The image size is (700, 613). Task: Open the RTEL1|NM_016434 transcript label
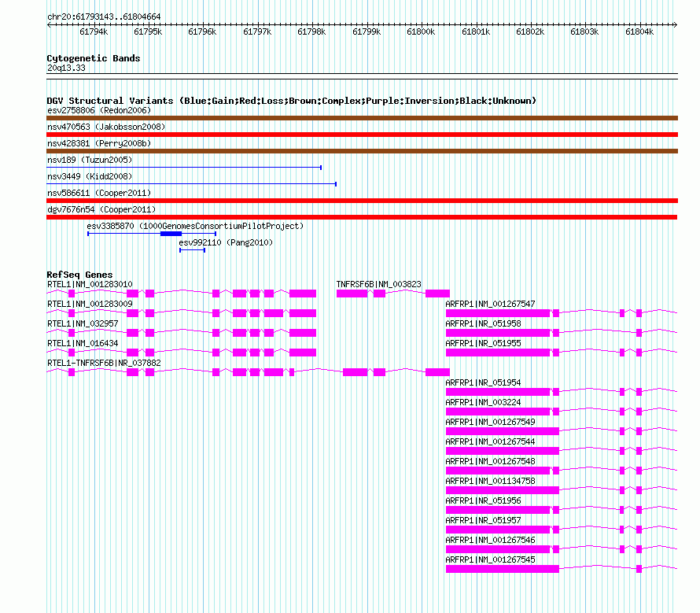83,343
